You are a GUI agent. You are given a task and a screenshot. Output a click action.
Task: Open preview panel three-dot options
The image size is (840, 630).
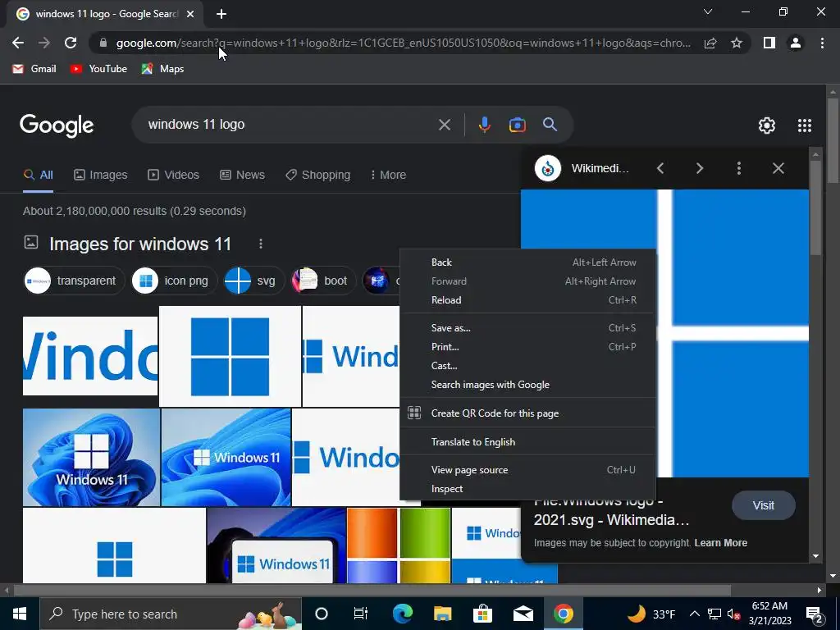739,168
